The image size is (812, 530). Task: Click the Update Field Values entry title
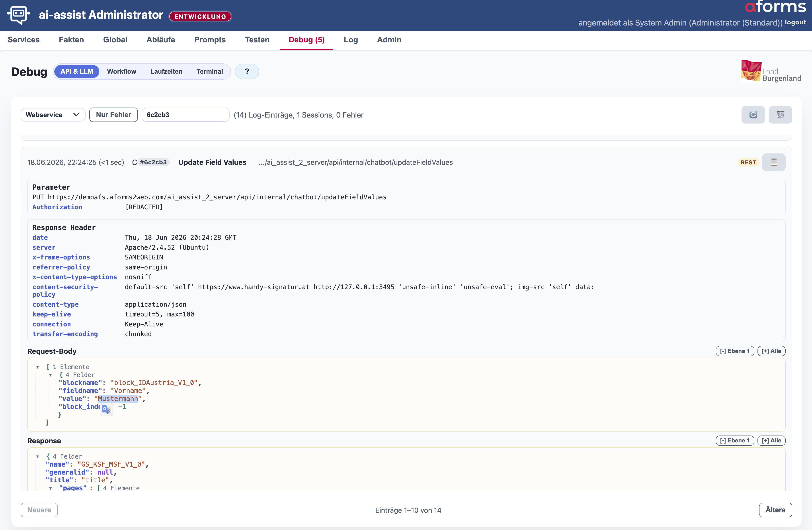coord(212,162)
